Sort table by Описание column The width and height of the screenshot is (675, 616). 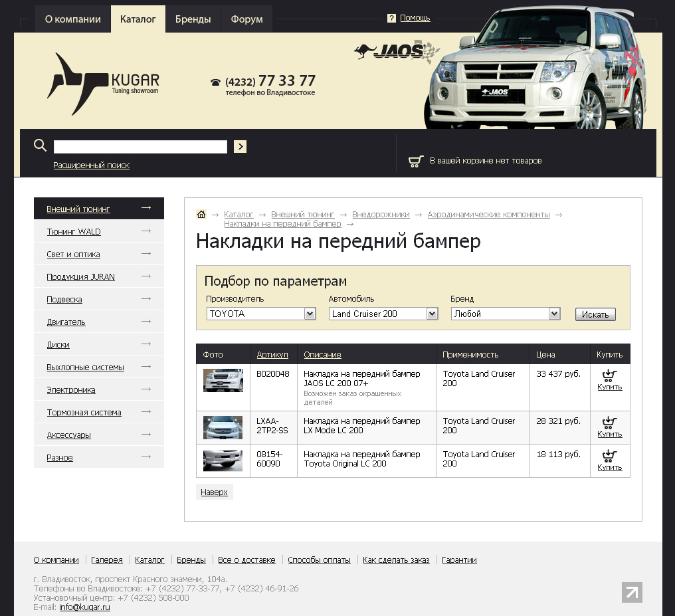322,355
